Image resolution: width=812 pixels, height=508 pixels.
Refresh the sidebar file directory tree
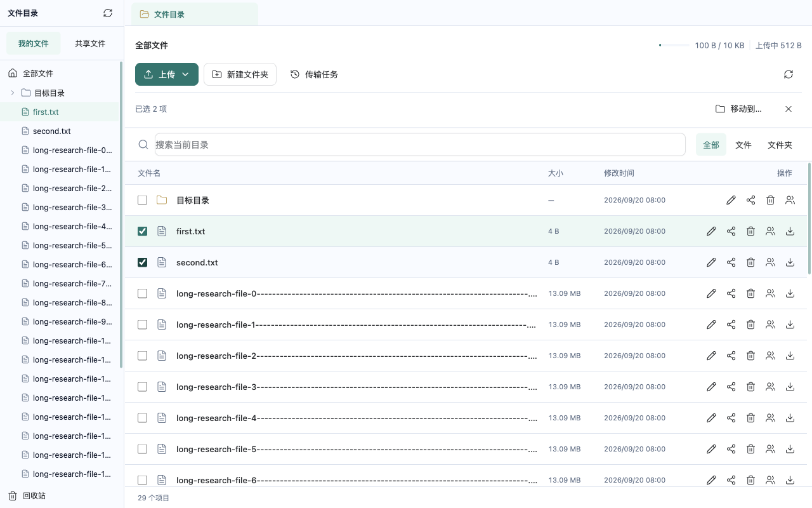click(108, 13)
